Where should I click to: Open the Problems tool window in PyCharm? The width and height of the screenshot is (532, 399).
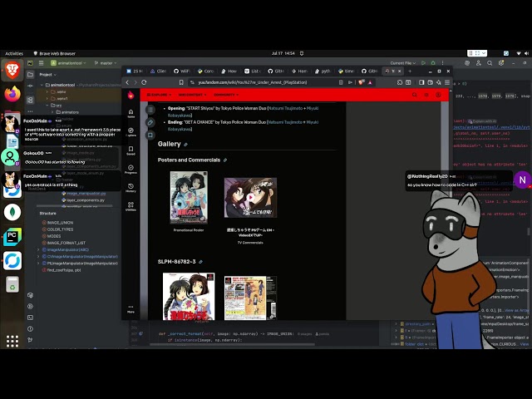30,329
